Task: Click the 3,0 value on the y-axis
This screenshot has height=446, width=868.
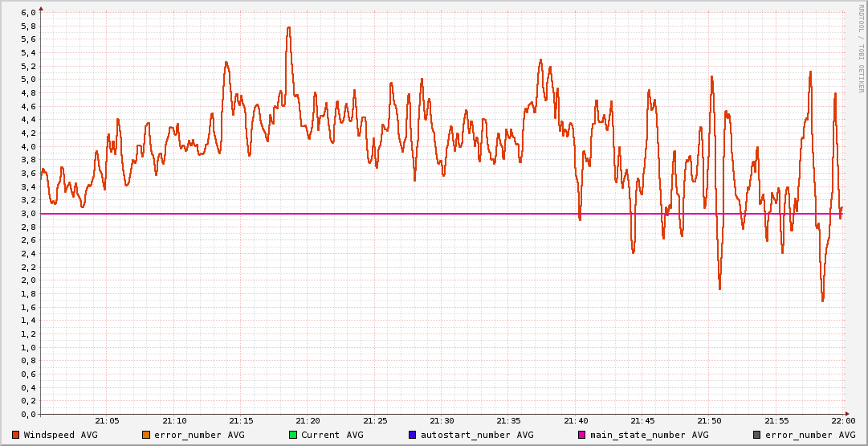Action: point(27,214)
